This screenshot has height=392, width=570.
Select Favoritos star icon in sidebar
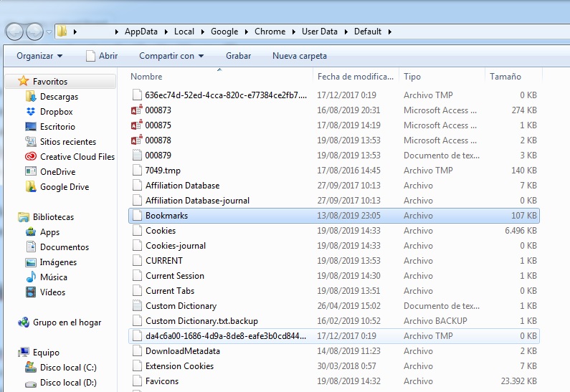pyautogui.click(x=23, y=81)
